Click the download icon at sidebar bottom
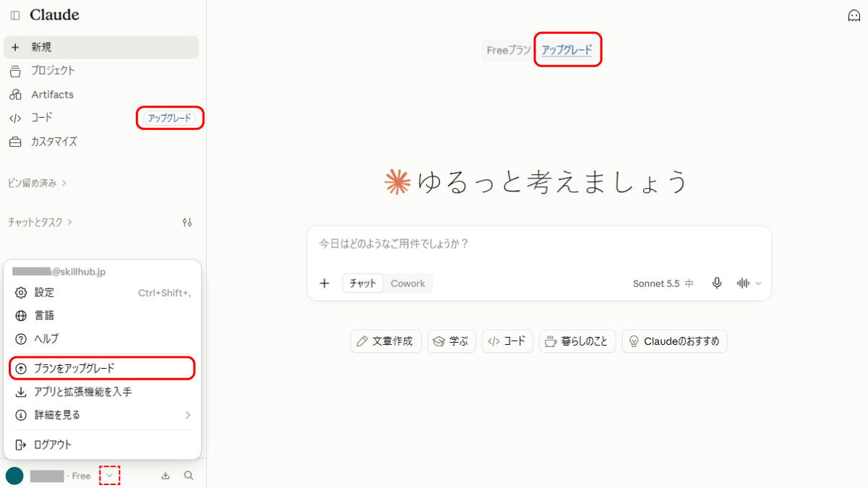Image resolution: width=868 pixels, height=488 pixels. click(x=166, y=476)
